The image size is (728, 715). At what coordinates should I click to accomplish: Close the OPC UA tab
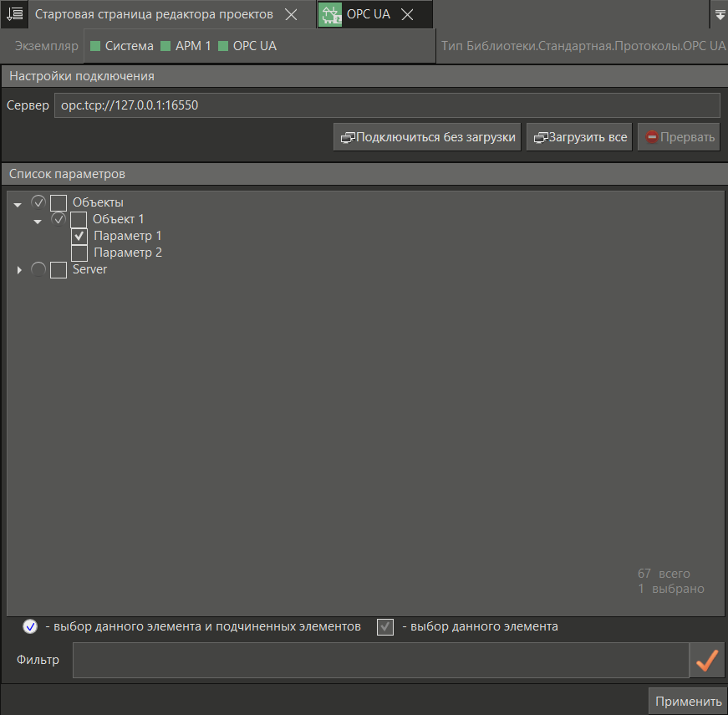[x=407, y=15]
